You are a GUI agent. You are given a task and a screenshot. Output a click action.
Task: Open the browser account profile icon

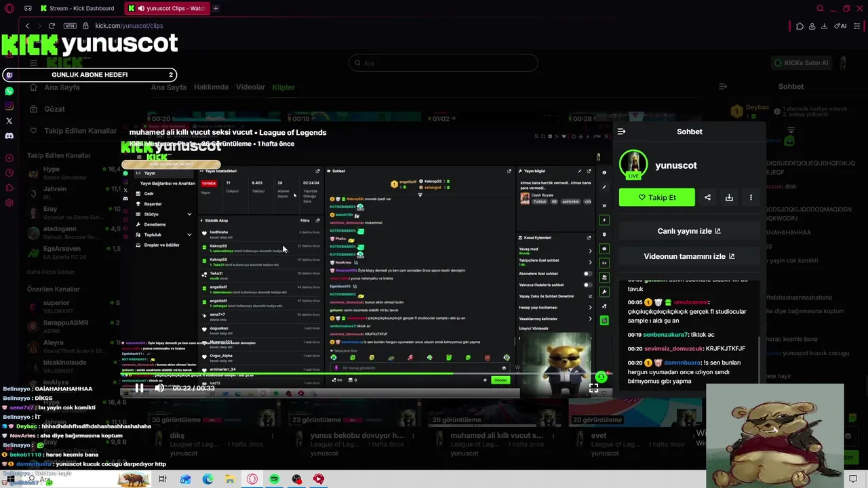(812, 26)
